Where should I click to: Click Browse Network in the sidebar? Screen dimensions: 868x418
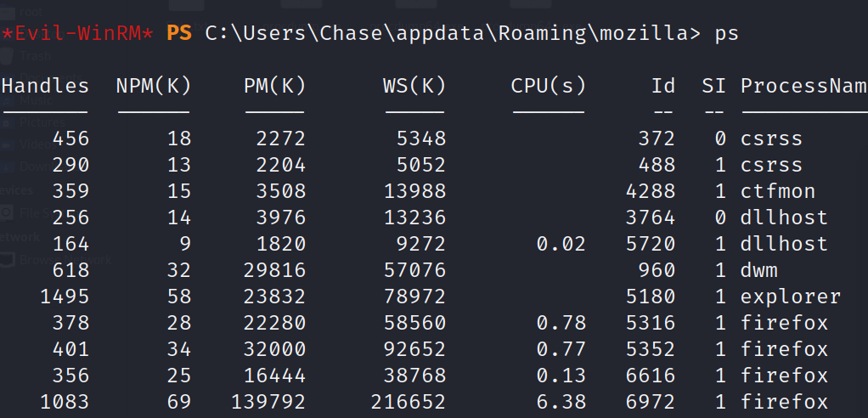click(x=64, y=260)
